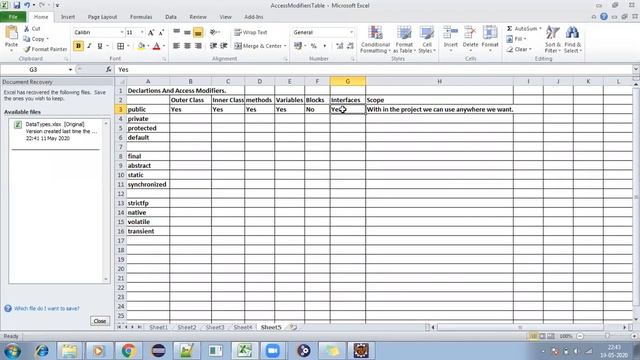Switch to the Formulas tab
Image resolution: width=640 pixels, height=360 pixels.
pos(141,17)
